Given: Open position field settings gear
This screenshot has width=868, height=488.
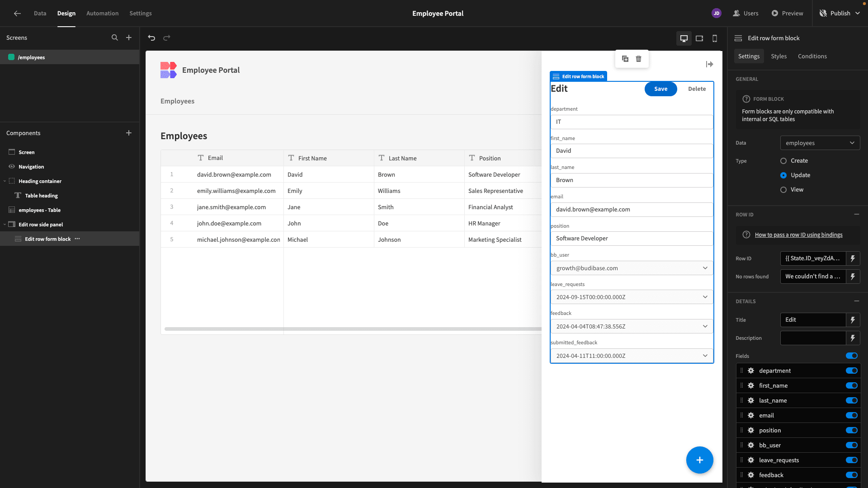Looking at the screenshot, I should tap(751, 430).
